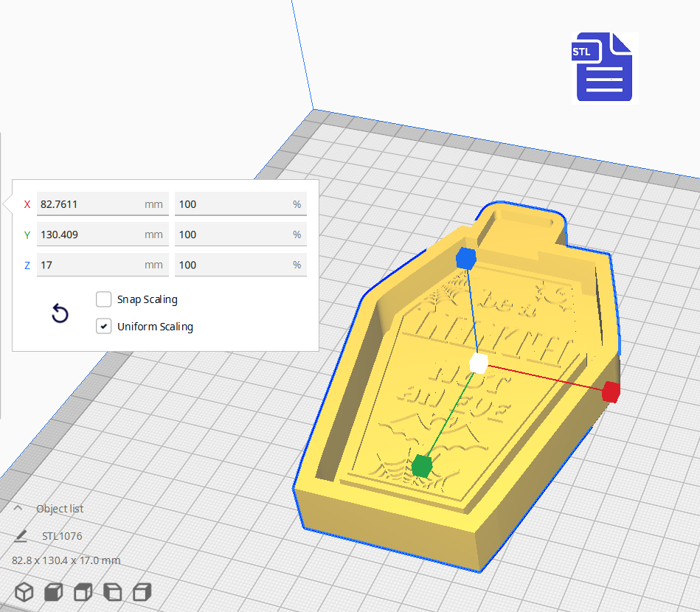
Task: Click the X percentage scale field
Action: pos(240,204)
